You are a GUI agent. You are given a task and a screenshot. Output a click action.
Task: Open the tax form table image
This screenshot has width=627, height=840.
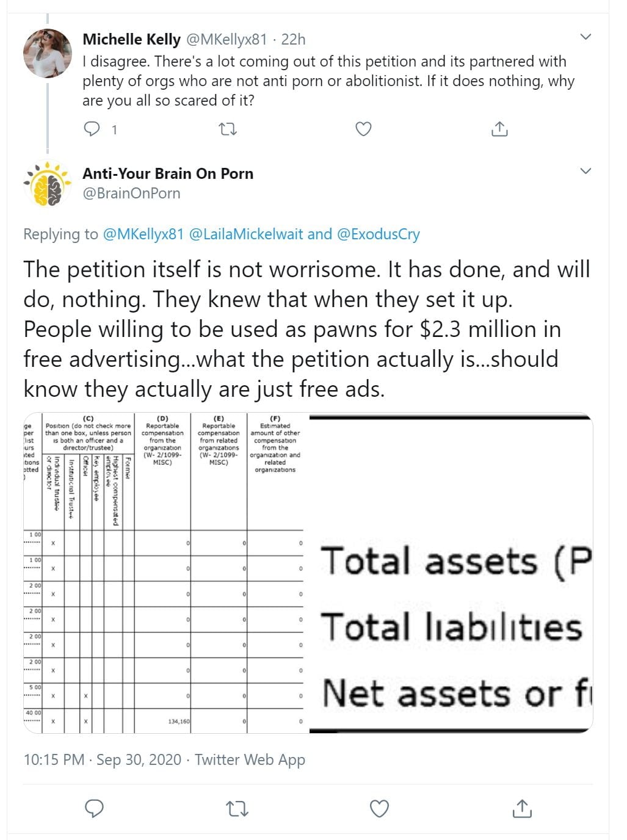coord(165,573)
